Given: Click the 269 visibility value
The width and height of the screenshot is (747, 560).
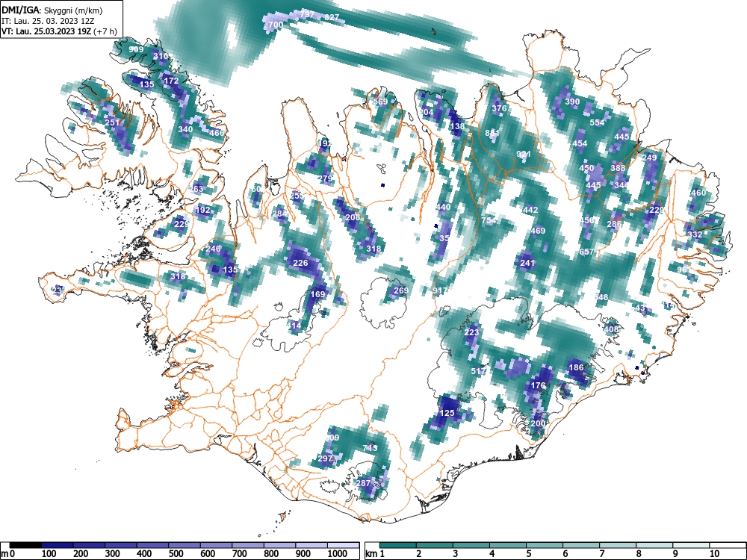Looking at the screenshot, I should click(x=401, y=290).
